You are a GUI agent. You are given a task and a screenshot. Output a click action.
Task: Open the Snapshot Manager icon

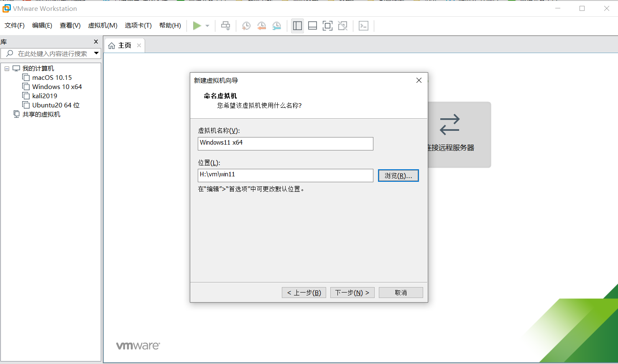click(277, 26)
